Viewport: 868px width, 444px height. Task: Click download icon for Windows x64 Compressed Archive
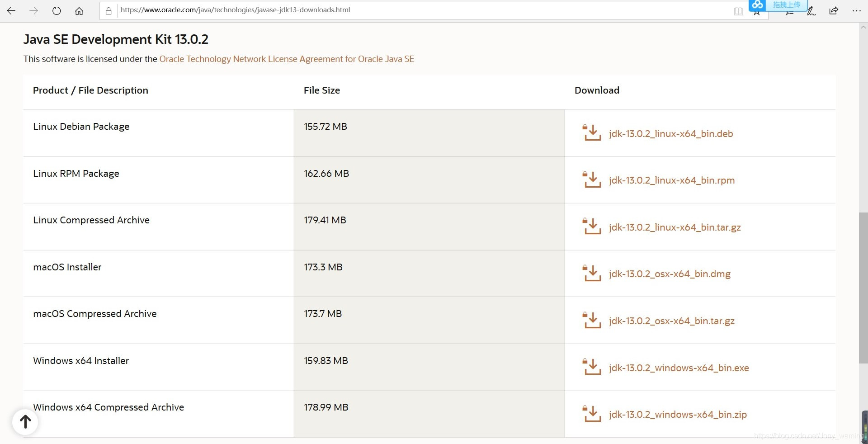[x=592, y=414]
